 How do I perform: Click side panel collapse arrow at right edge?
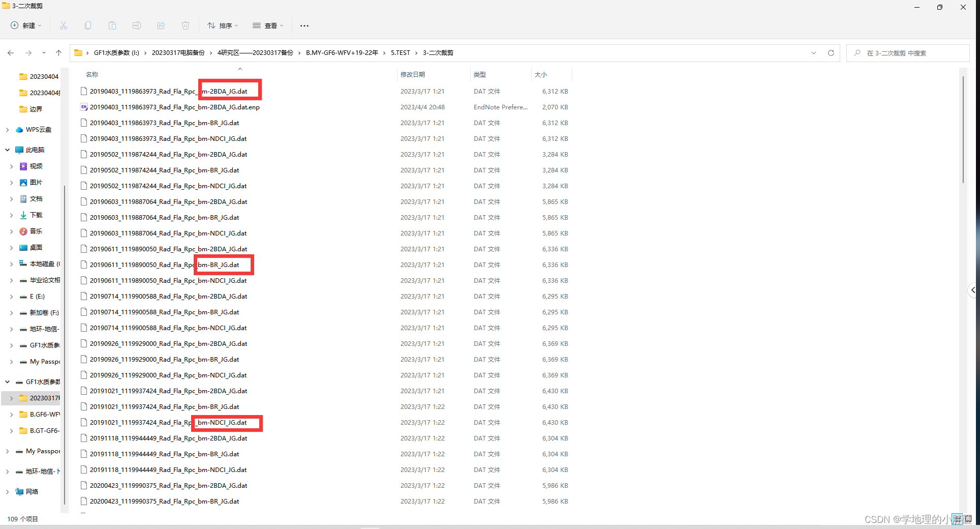coord(972,290)
